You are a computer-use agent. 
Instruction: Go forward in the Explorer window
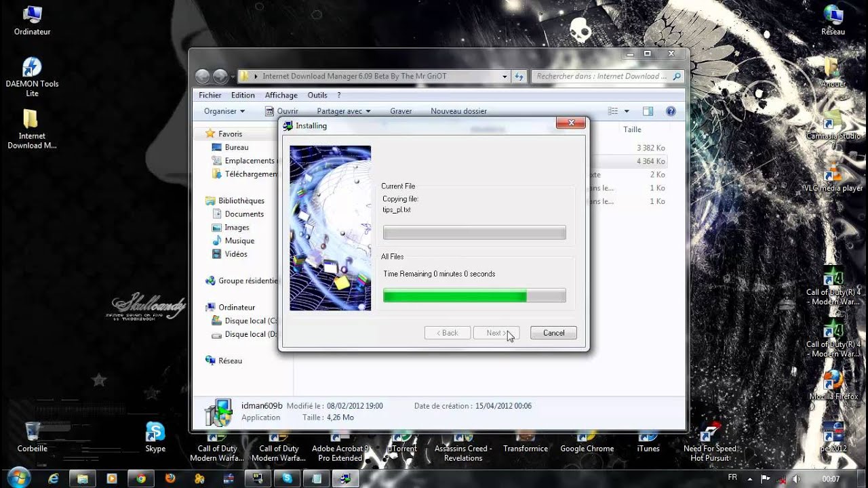pos(220,77)
